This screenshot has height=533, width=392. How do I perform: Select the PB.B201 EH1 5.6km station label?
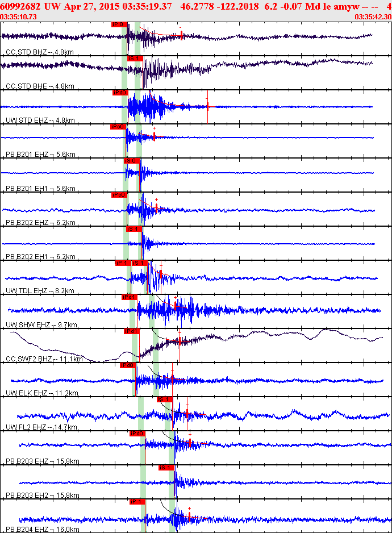[x=40, y=188]
